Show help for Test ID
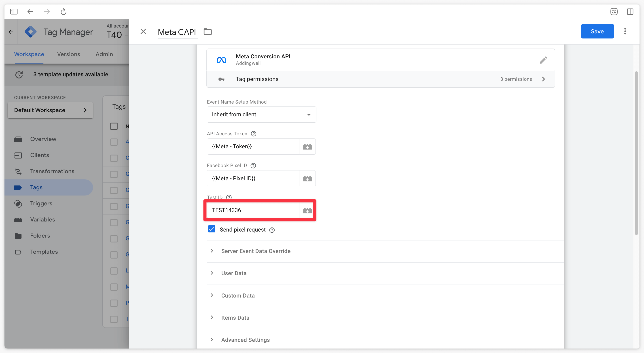 (x=229, y=197)
